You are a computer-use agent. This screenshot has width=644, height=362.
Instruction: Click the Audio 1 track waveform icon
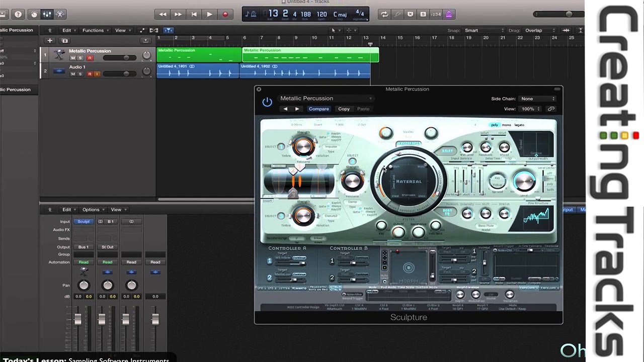click(59, 71)
